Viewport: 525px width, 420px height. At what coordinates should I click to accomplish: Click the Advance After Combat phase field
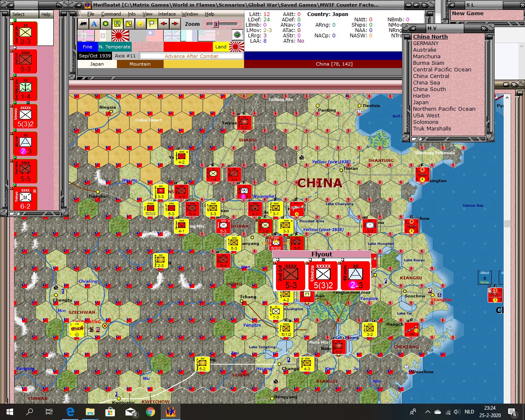[192, 56]
